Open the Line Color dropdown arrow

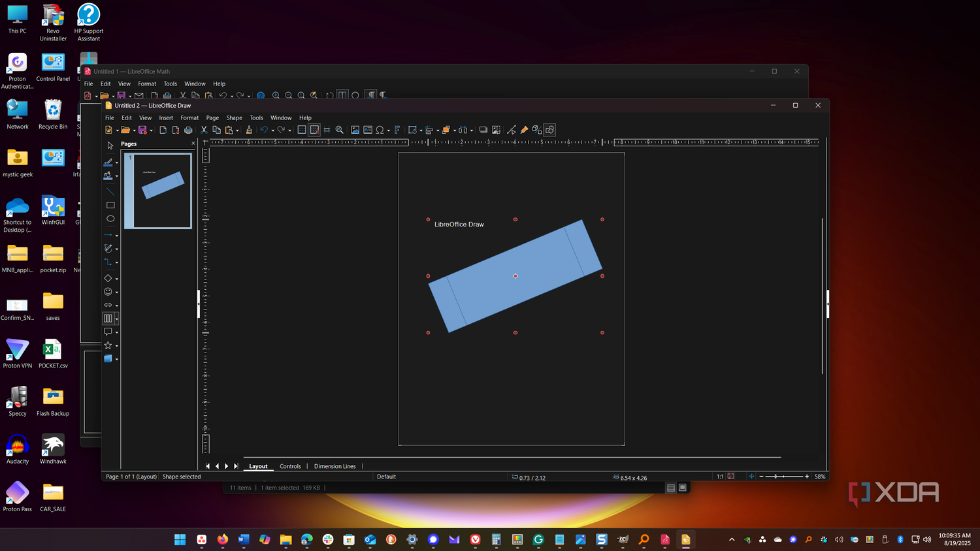coord(117,163)
